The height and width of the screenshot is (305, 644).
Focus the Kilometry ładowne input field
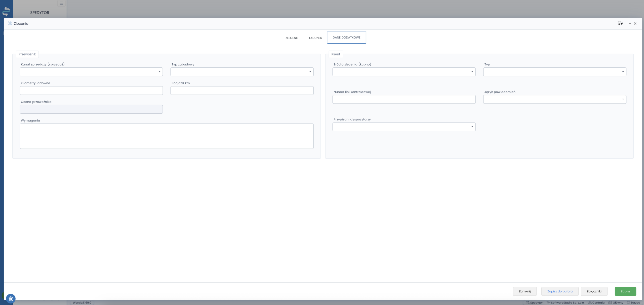[91, 91]
